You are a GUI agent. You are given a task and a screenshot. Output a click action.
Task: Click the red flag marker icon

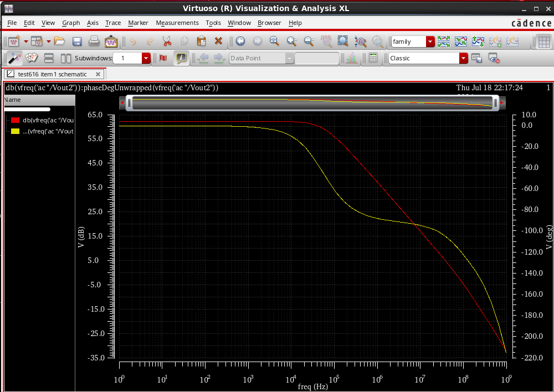tap(163, 58)
